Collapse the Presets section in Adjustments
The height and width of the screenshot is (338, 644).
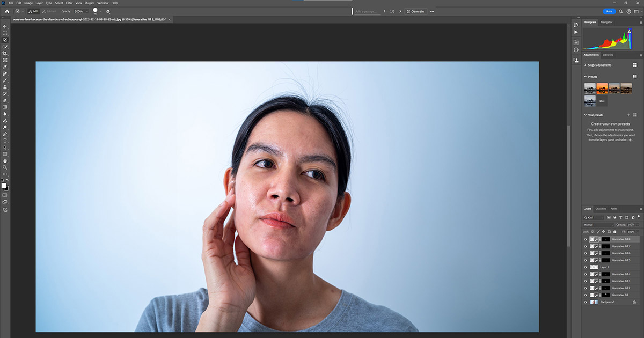(585, 77)
